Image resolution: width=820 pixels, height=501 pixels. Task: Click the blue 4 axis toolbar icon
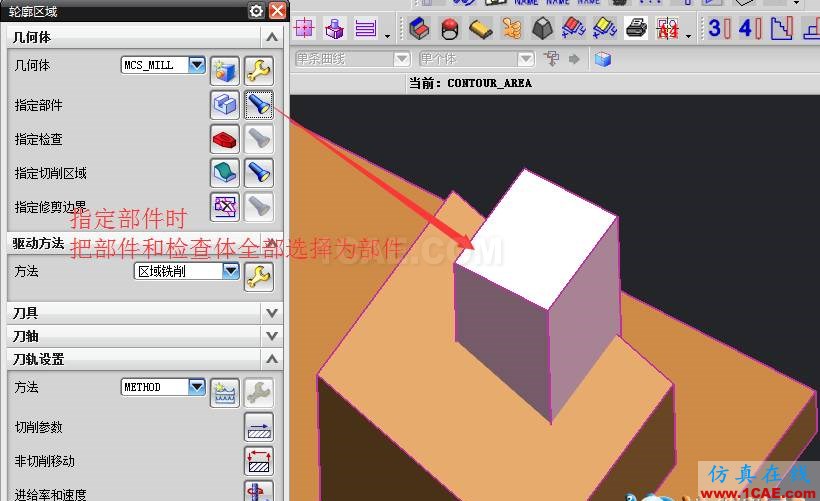[750, 28]
